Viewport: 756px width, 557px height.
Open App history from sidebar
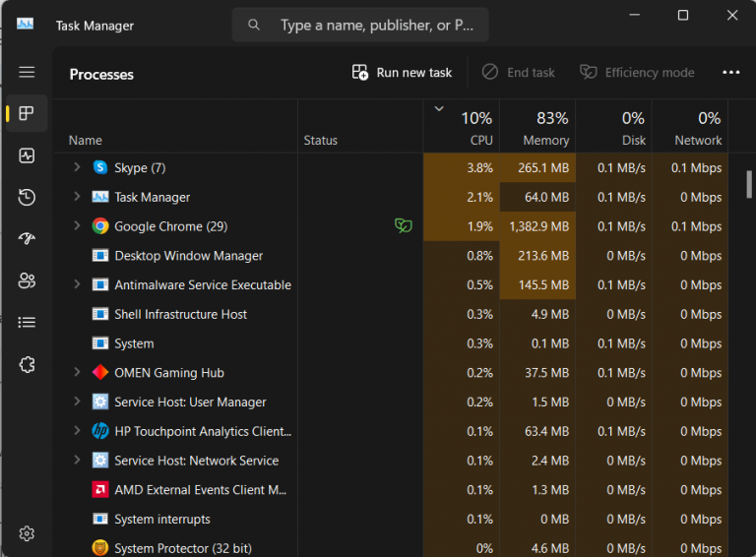pos(27,198)
